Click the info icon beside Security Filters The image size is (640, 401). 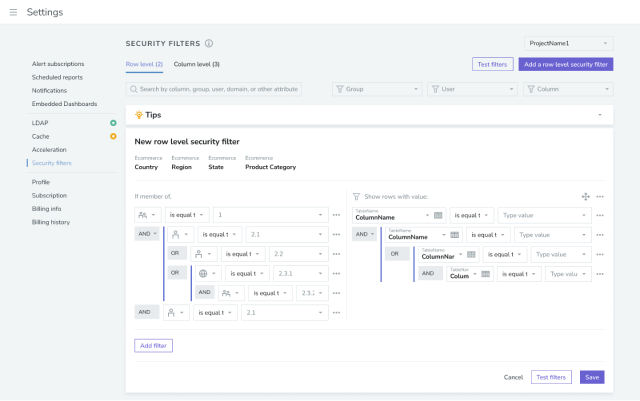point(209,43)
